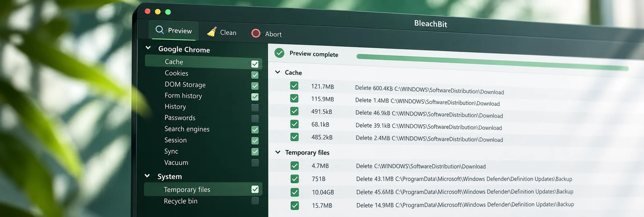Uncheck the 68.1kB result row
This screenshot has width=644, height=217.
pyautogui.click(x=294, y=124)
